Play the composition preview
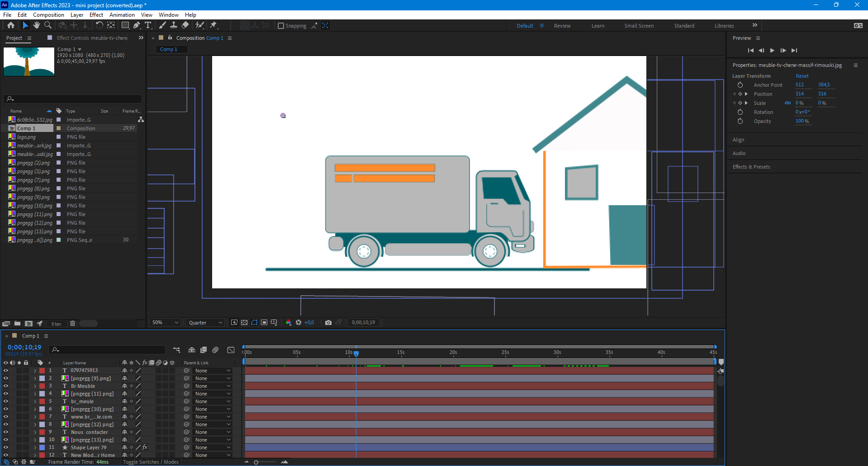868x466 pixels. (772, 50)
